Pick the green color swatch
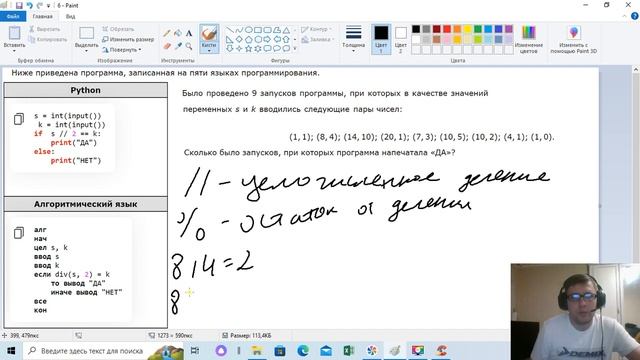The height and width of the screenshot is (360, 640). [x=478, y=29]
